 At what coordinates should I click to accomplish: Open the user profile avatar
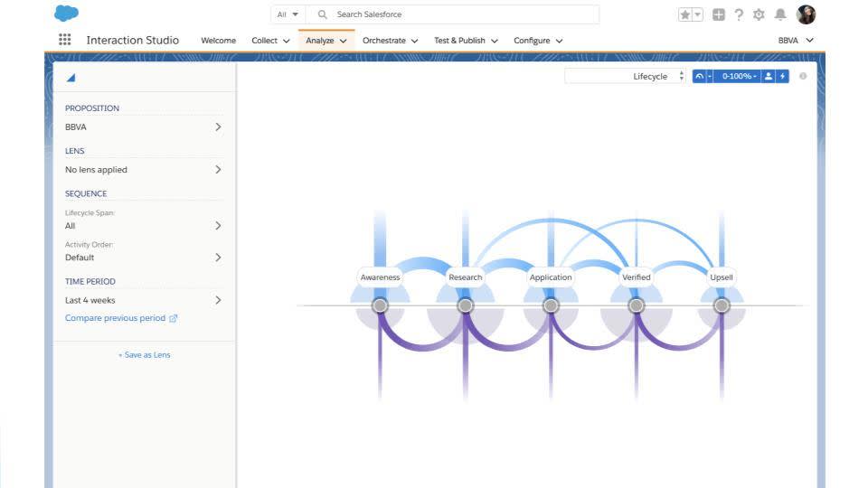(806, 14)
